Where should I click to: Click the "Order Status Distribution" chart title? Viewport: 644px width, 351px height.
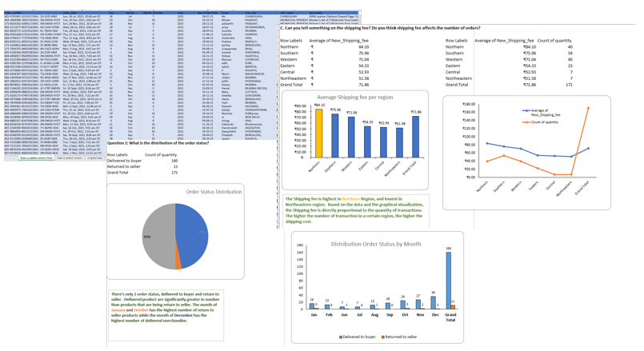[x=214, y=192]
